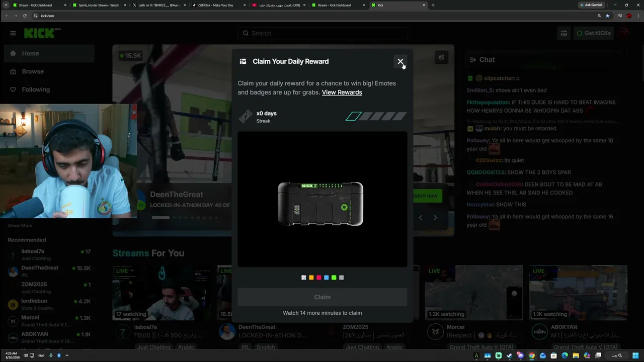
Task: Open recommended channel ZOM2025
Action: click(x=49, y=288)
